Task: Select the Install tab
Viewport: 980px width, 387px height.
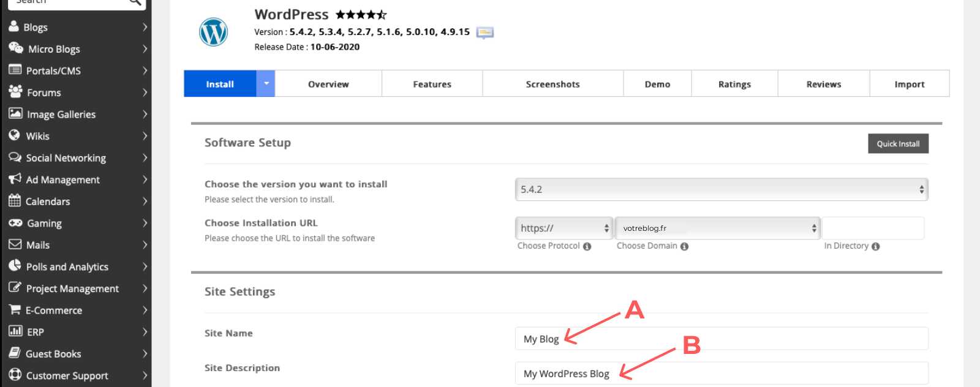Action: coord(220,84)
